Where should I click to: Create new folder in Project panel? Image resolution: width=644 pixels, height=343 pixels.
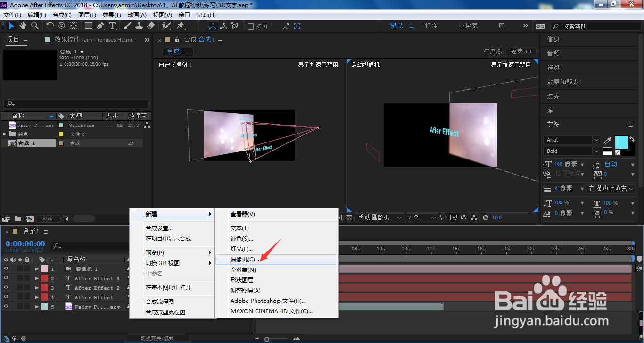tap(18, 219)
